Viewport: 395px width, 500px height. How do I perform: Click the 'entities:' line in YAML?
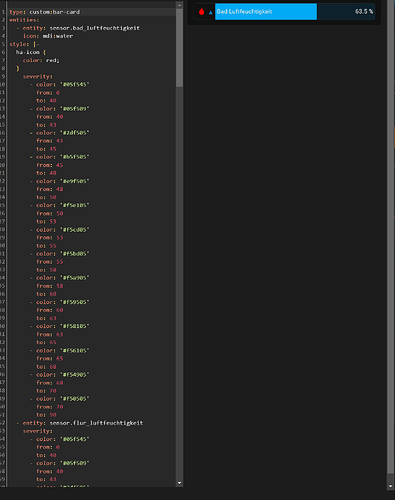tap(24, 20)
